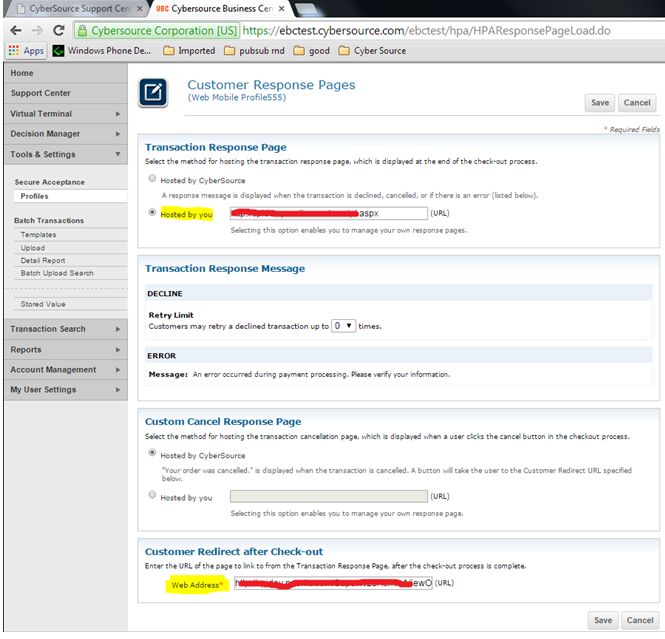Screen dimensions: 665x639
Task: Select Hosted by you for Custom Cancel Page
Action: [x=152, y=495]
